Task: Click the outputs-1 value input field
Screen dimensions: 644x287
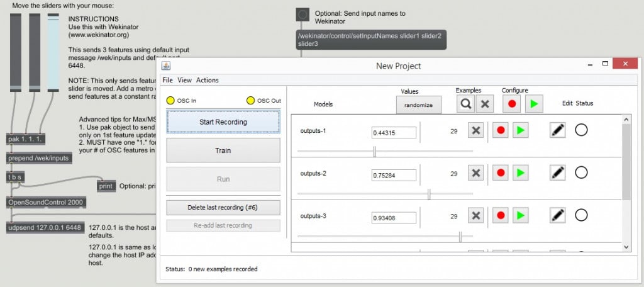Action: [394, 132]
